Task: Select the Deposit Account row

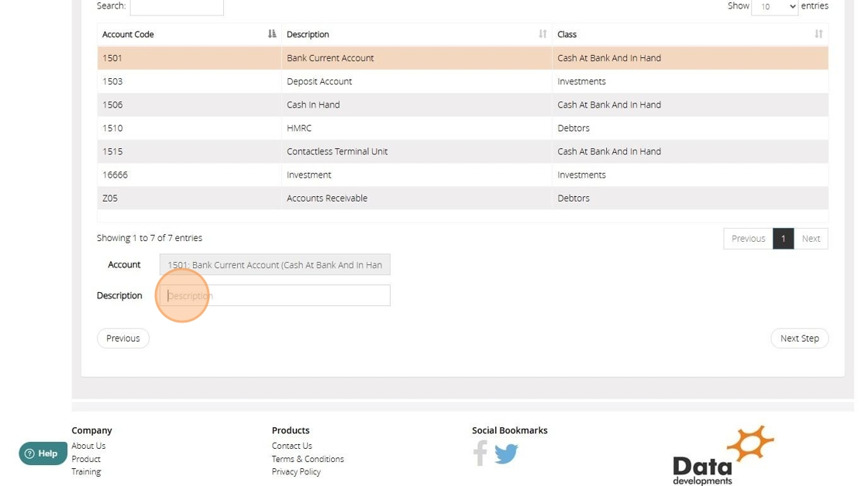Action: [x=319, y=81]
